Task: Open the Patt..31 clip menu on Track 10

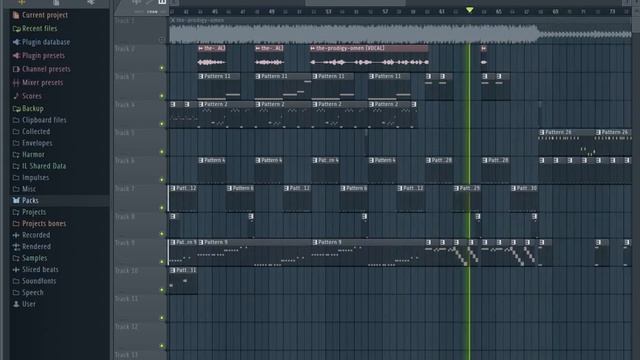Action: pos(173,270)
